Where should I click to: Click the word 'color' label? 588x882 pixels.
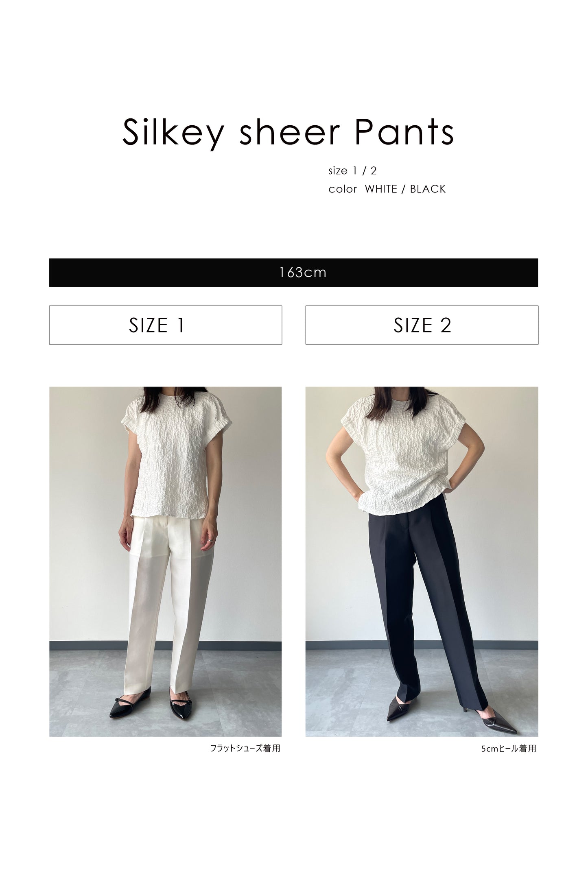(x=343, y=189)
